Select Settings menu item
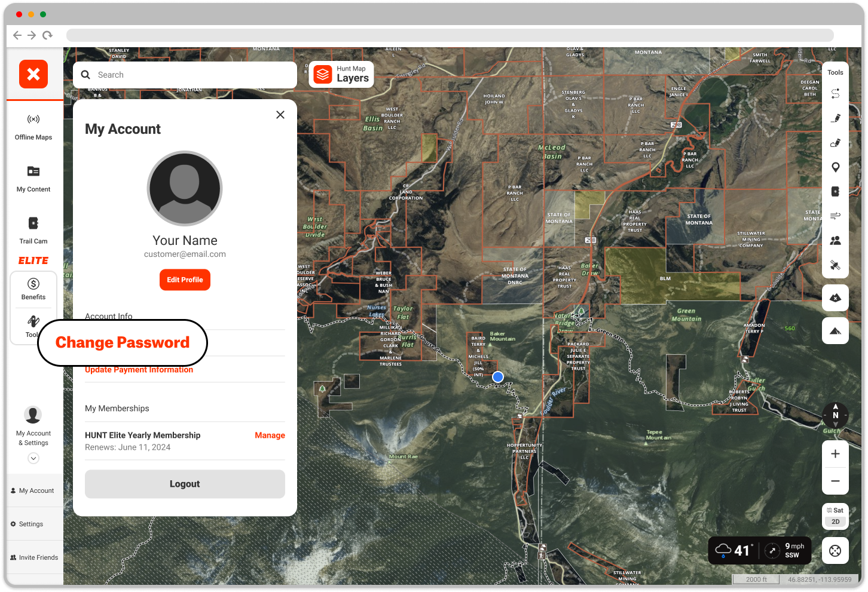 [35, 524]
